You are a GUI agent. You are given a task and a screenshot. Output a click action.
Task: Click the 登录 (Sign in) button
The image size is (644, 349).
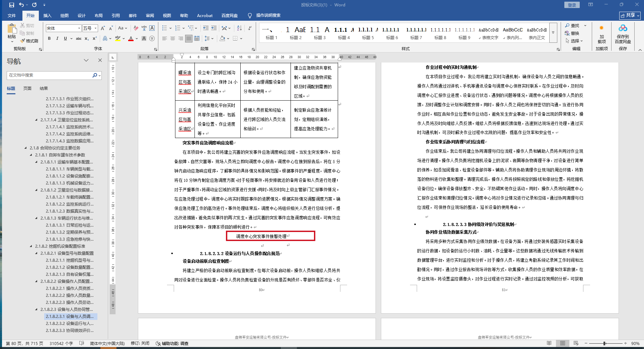572,5
